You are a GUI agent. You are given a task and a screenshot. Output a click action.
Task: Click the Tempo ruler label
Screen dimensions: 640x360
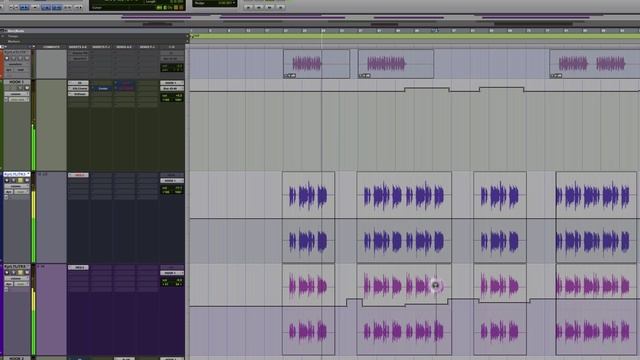(x=13, y=36)
